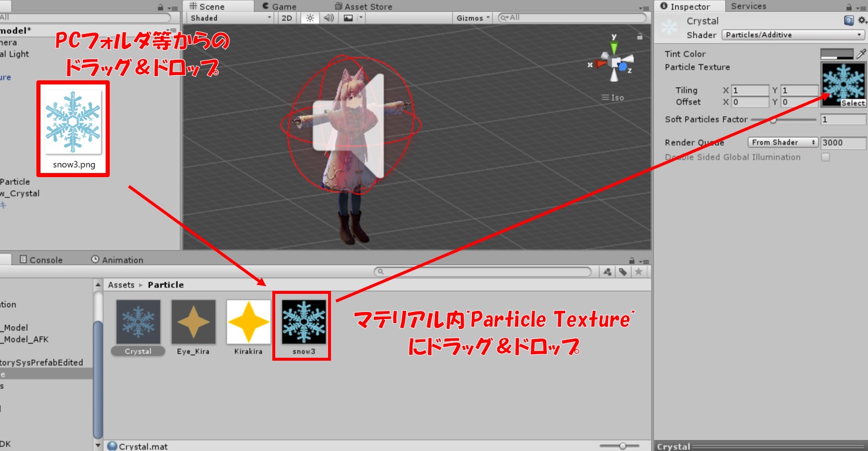Click search by type icon in Project
The width and height of the screenshot is (868, 451).
[x=607, y=272]
